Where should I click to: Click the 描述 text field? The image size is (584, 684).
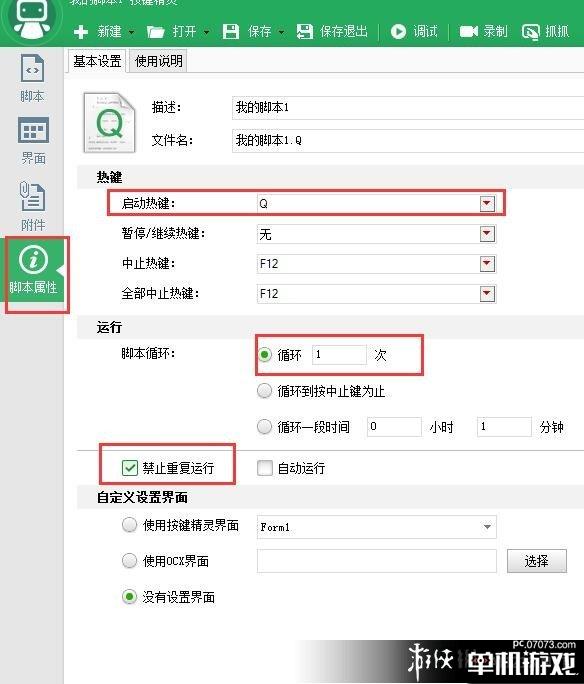[408, 107]
